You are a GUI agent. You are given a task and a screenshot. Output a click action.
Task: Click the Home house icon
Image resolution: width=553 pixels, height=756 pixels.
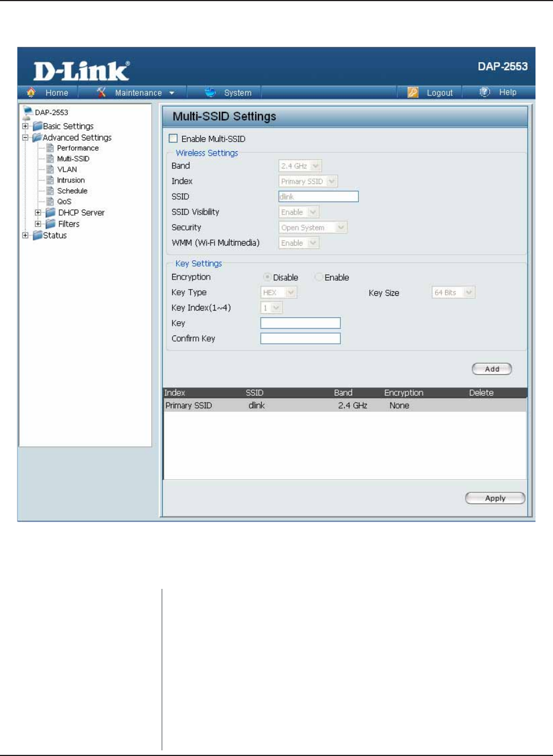31,92
